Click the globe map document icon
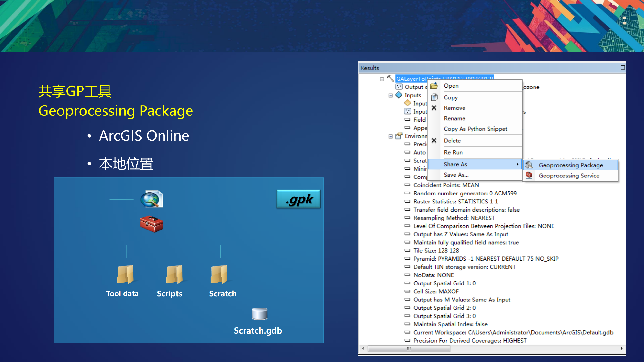This screenshot has width=644, height=362. point(152,199)
